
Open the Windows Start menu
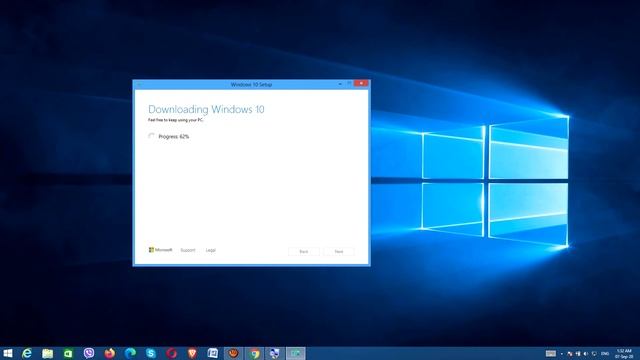click(7, 353)
